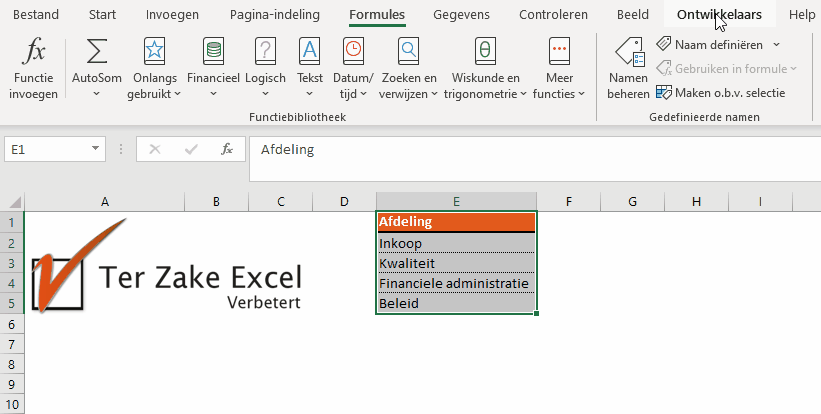Open Namen beheren dialog
Image resolution: width=821 pixels, height=414 pixels.
628,52
